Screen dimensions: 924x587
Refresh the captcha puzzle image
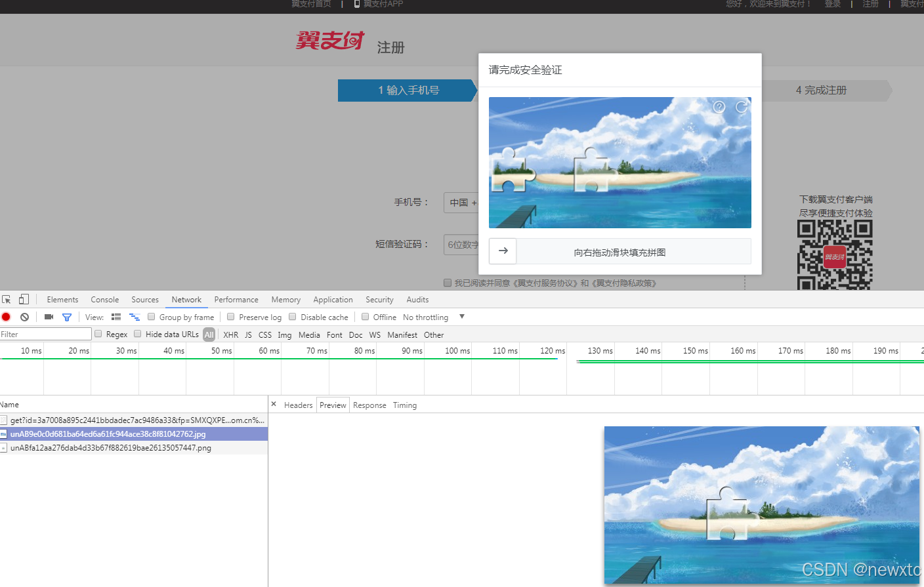742,107
